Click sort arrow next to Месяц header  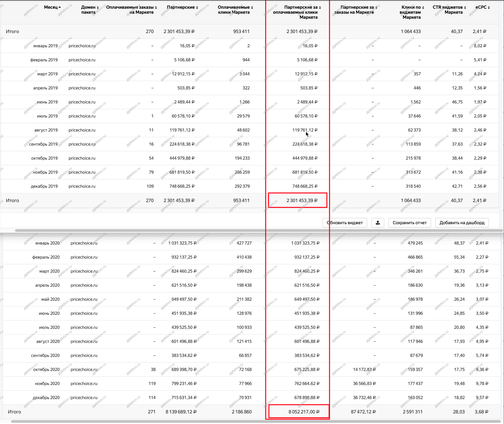(x=60, y=7)
